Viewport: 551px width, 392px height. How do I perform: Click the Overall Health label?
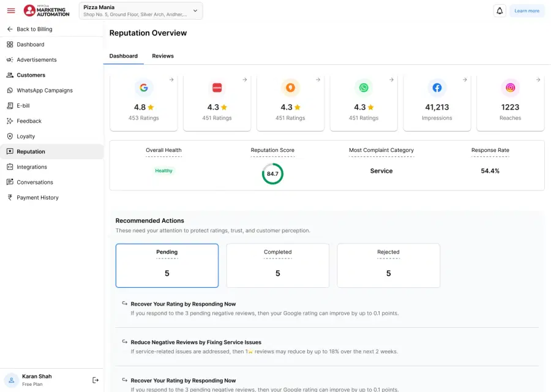[163, 150]
